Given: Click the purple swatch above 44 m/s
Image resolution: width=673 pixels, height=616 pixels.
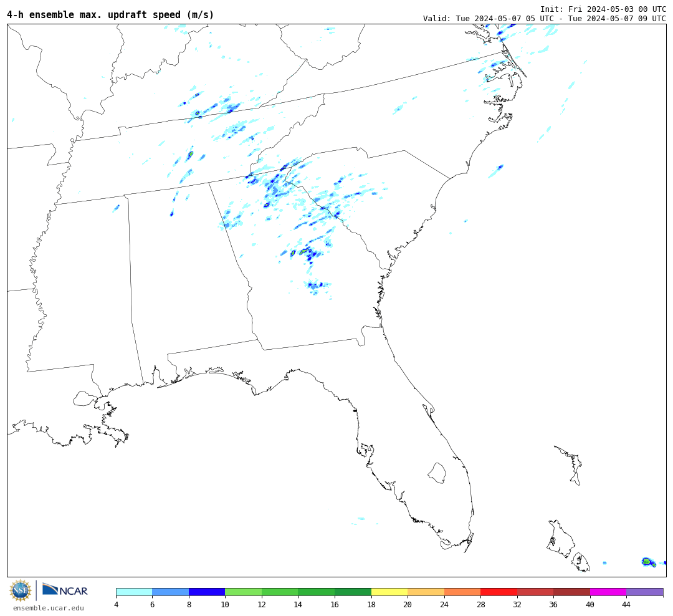Looking at the screenshot, I should click(x=645, y=592).
